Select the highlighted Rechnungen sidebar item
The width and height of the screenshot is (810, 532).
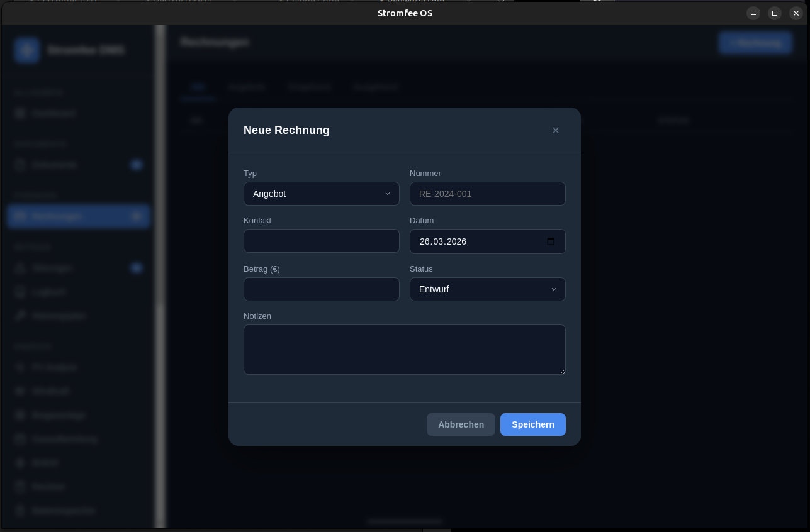coord(78,216)
